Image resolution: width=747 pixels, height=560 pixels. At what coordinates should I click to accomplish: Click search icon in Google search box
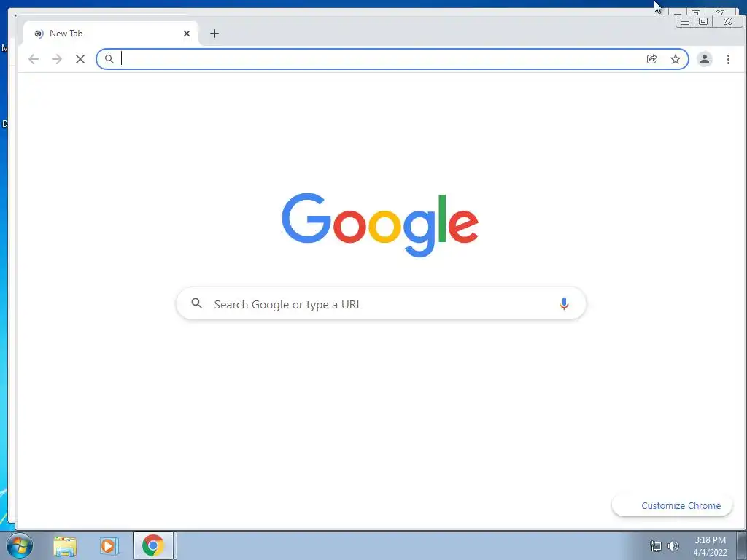196,303
